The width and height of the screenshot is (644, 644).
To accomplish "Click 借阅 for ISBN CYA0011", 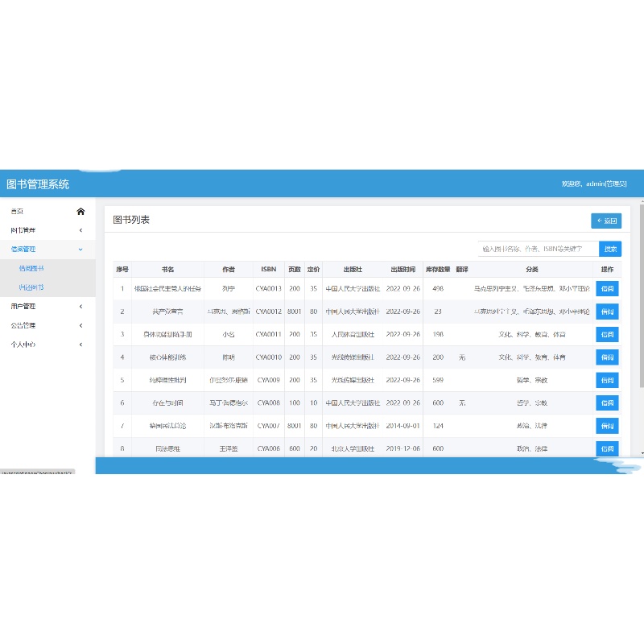I will point(607,334).
